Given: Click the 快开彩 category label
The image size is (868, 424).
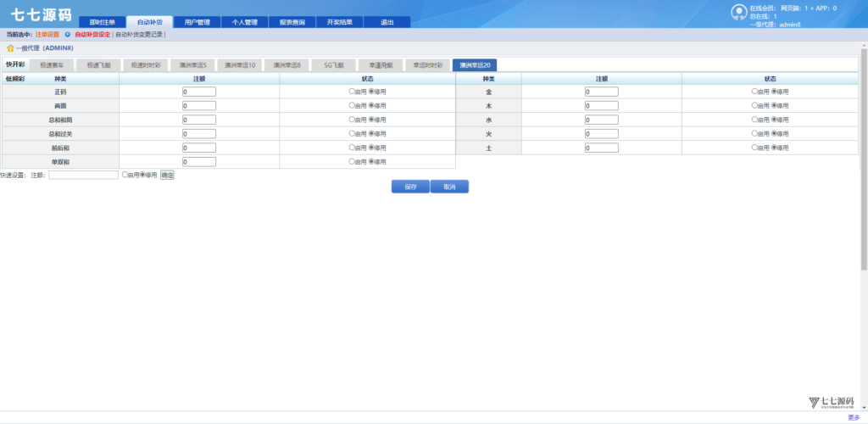Looking at the screenshot, I should pos(15,64).
